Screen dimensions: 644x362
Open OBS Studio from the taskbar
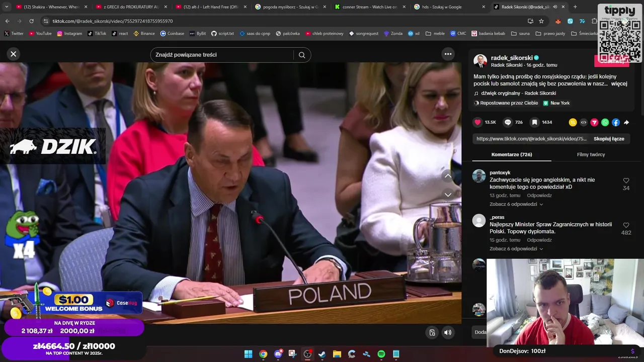click(x=307, y=354)
